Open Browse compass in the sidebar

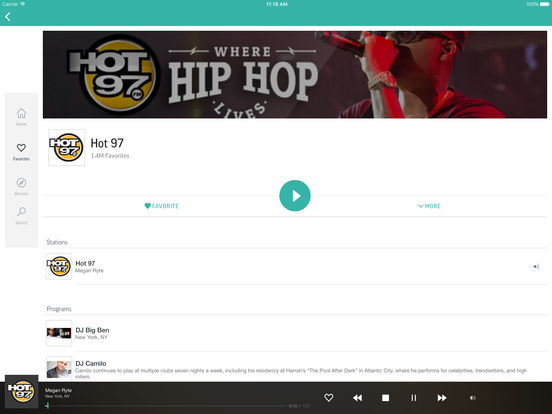[21, 186]
